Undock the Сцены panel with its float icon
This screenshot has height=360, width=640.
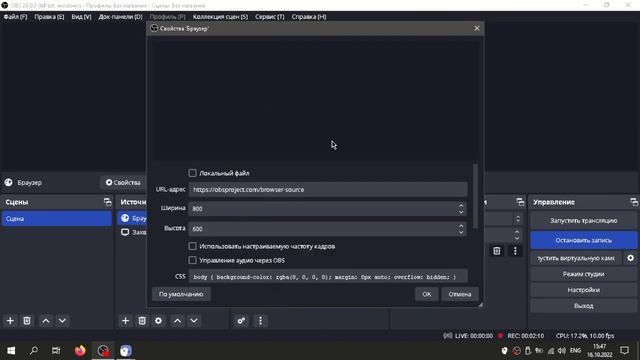click(x=107, y=202)
